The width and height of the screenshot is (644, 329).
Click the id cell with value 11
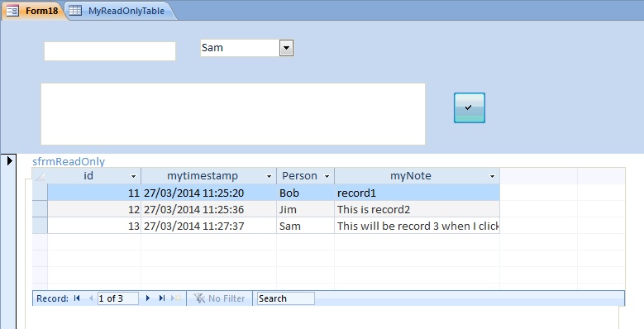94,193
